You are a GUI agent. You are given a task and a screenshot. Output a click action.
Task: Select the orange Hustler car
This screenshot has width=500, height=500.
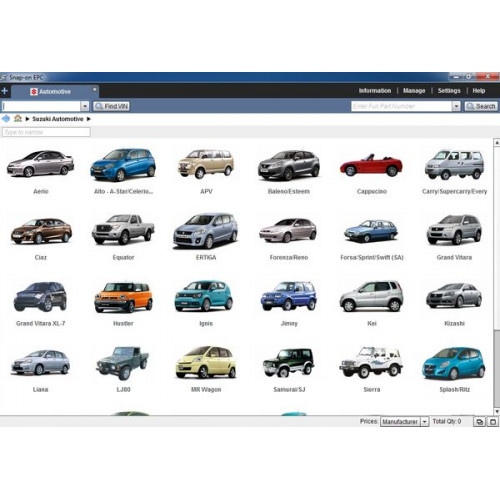click(123, 297)
